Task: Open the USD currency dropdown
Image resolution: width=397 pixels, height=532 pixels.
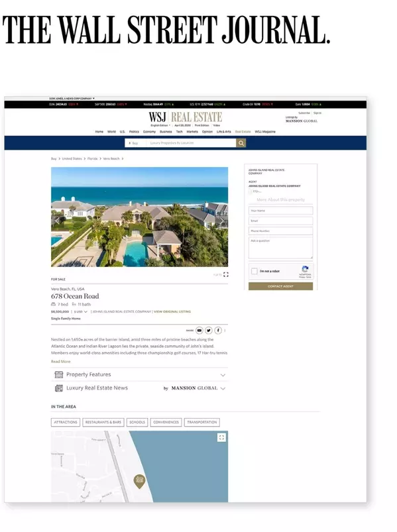Action: (81, 311)
